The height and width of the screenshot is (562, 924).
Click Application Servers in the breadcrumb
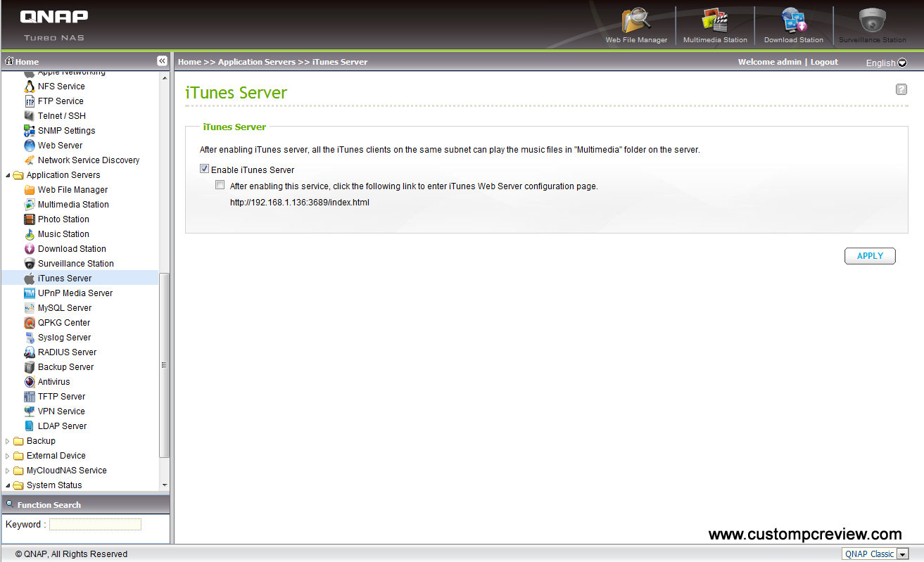click(x=257, y=62)
